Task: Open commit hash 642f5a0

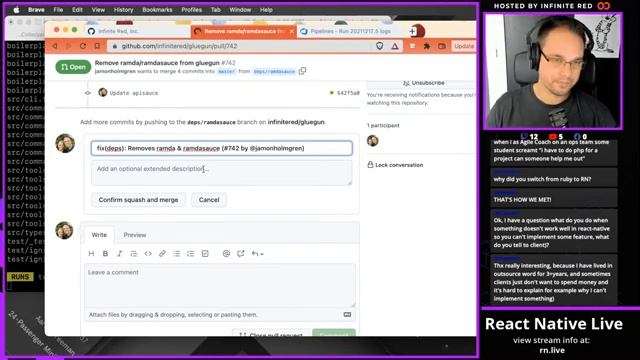Action: [x=348, y=93]
